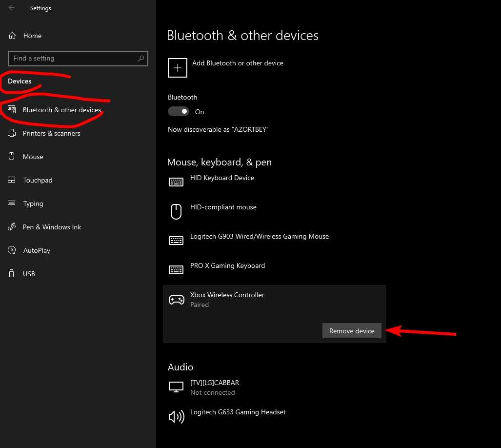Click Add Bluetooth or other device
Image resolution: width=501 pixels, height=448 pixels.
click(238, 63)
